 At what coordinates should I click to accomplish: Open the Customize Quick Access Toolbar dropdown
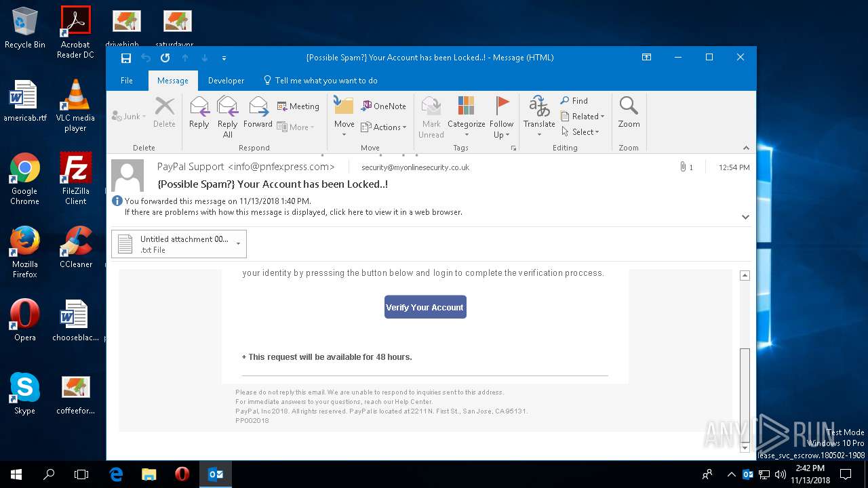click(x=224, y=58)
